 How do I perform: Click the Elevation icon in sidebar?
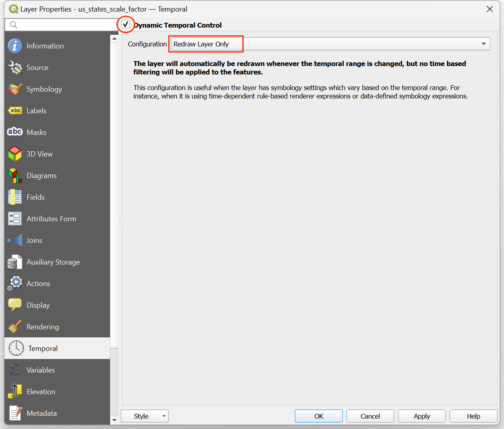tap(15, 392)
